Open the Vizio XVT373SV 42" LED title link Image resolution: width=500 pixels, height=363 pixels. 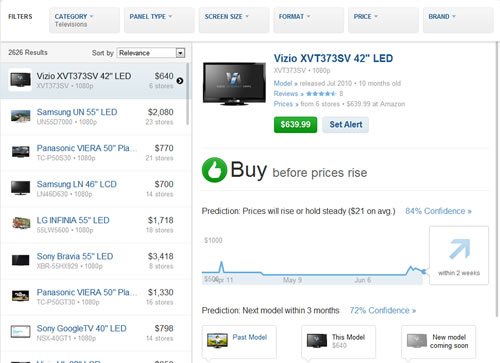click(333, 59)
